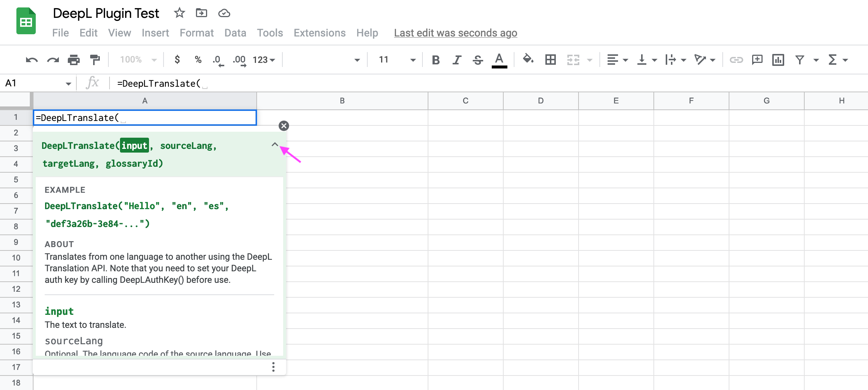Open the help popup three-dot menu
Viewport: 868px width, 390px height.
(273, 367)
